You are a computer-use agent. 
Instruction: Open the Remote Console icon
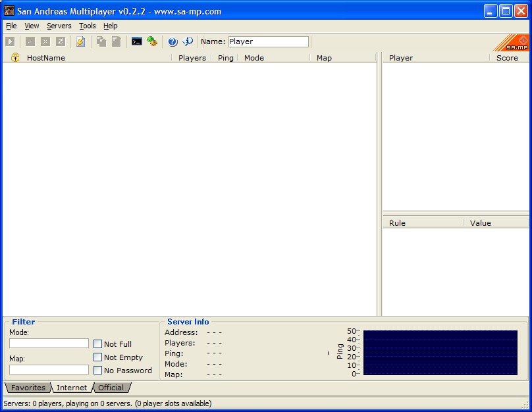point(137,41)
